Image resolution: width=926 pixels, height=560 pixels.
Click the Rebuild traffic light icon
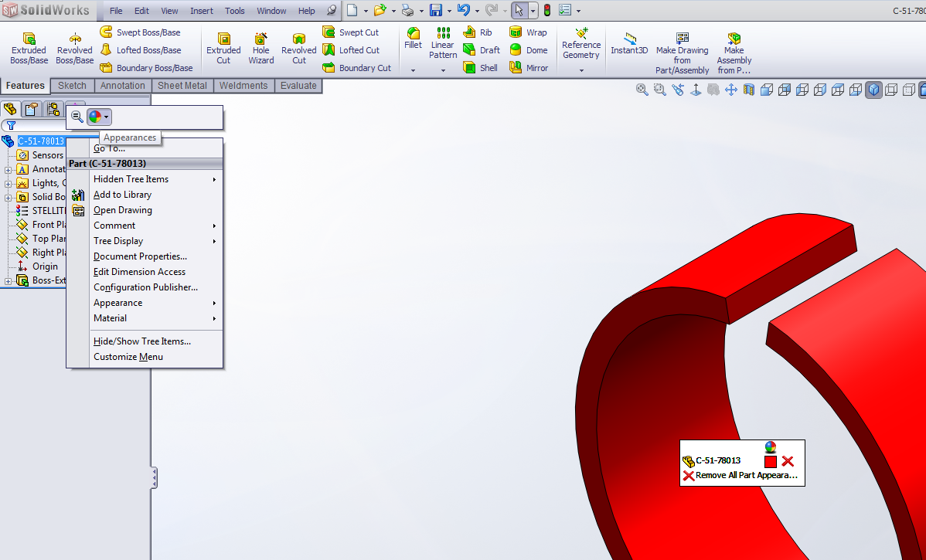[x=547, y=10]
